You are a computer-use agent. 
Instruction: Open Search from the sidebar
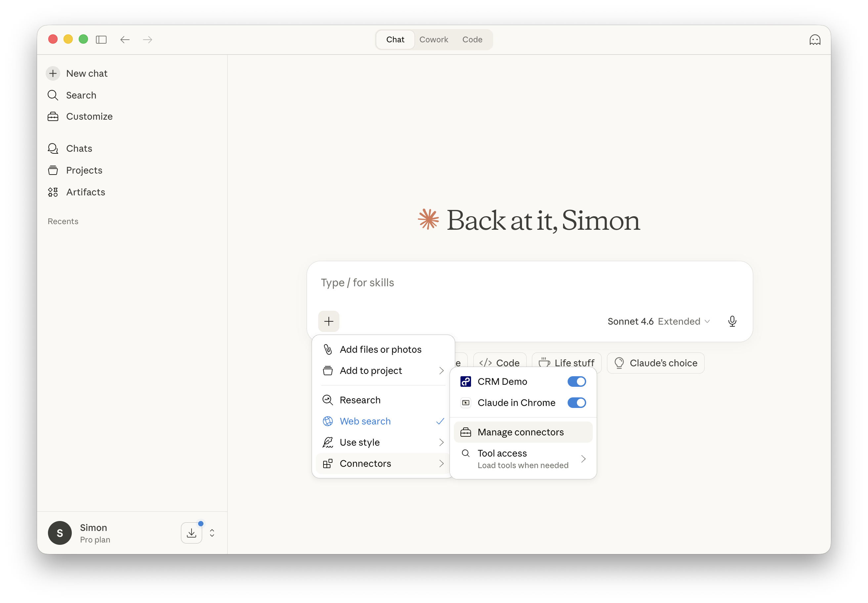pos(81,95)
